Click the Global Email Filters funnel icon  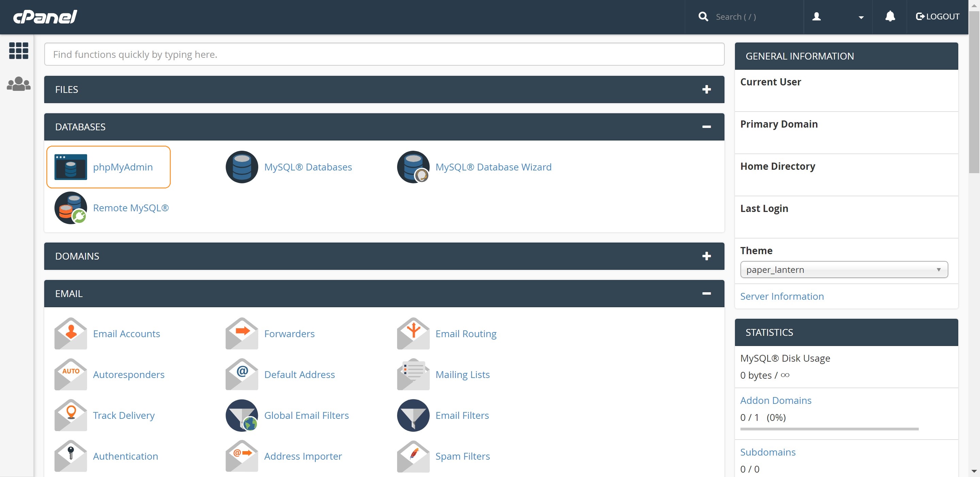[242, 415]
